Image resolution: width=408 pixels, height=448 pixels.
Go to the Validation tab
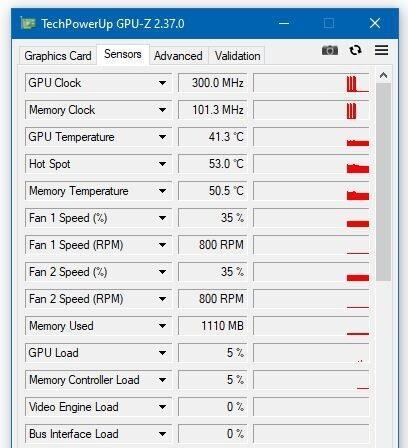coord(237,56)
